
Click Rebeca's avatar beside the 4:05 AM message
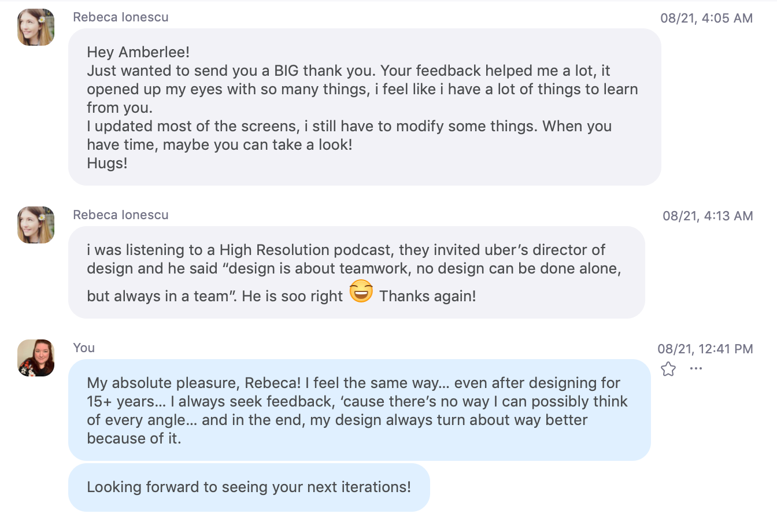[x=36, y=27]
